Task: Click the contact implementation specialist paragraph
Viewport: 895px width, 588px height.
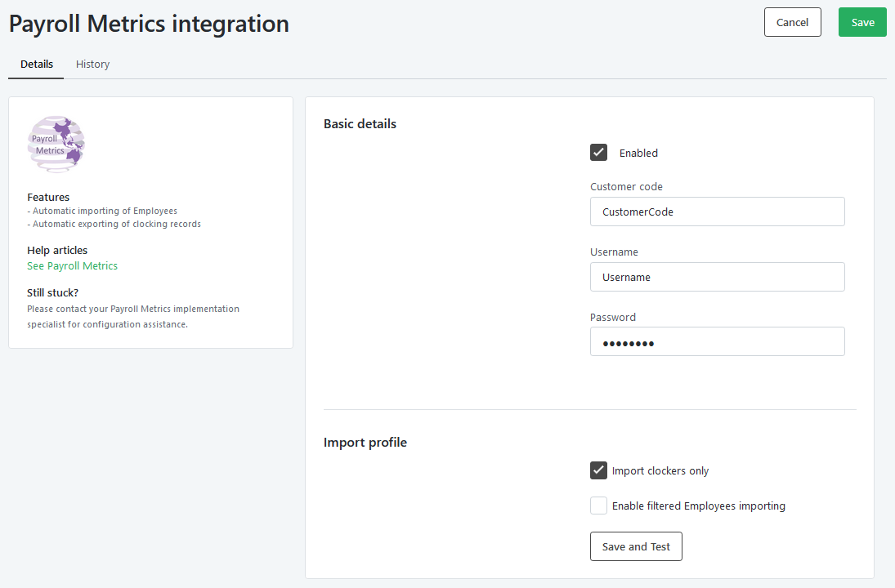Action: (133, 317)
